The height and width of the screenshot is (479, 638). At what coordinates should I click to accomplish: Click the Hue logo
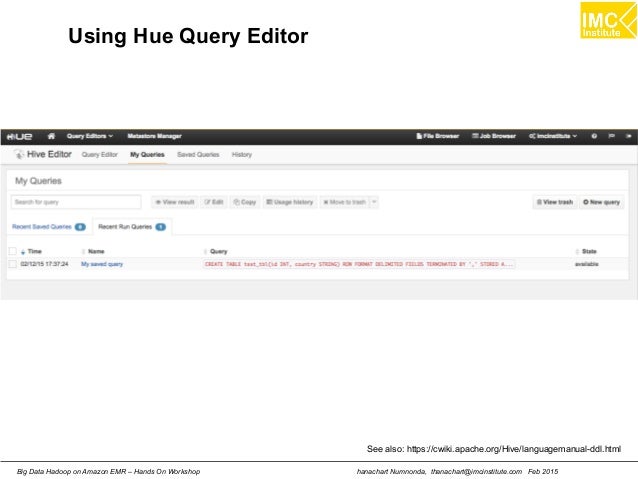pos(20,137)
